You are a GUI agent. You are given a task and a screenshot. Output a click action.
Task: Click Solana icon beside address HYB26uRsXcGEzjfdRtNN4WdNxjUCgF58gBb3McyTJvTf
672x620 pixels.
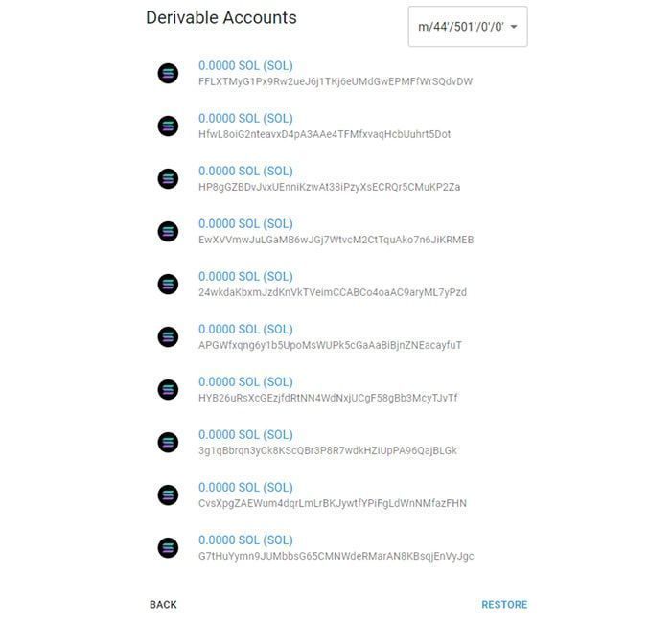168,389
